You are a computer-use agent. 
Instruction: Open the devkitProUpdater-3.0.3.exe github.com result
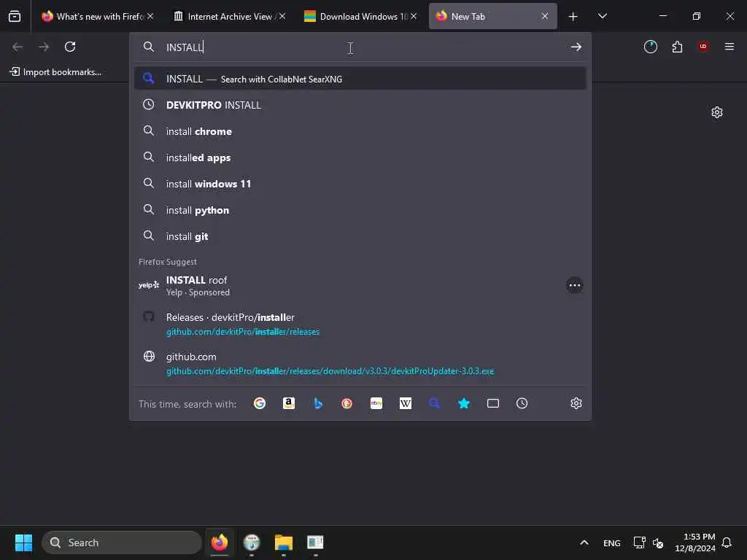pyautogui.click(x=360, y=363)
